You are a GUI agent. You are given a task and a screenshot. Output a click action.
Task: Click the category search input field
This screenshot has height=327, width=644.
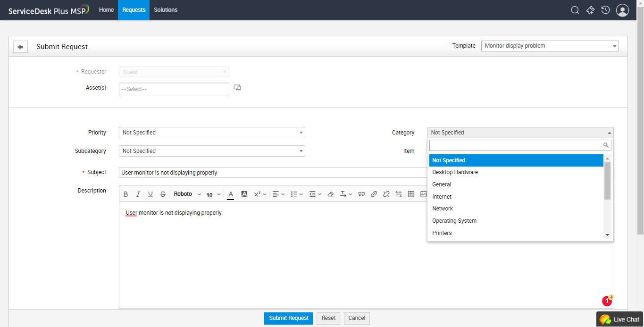point(516,145)
